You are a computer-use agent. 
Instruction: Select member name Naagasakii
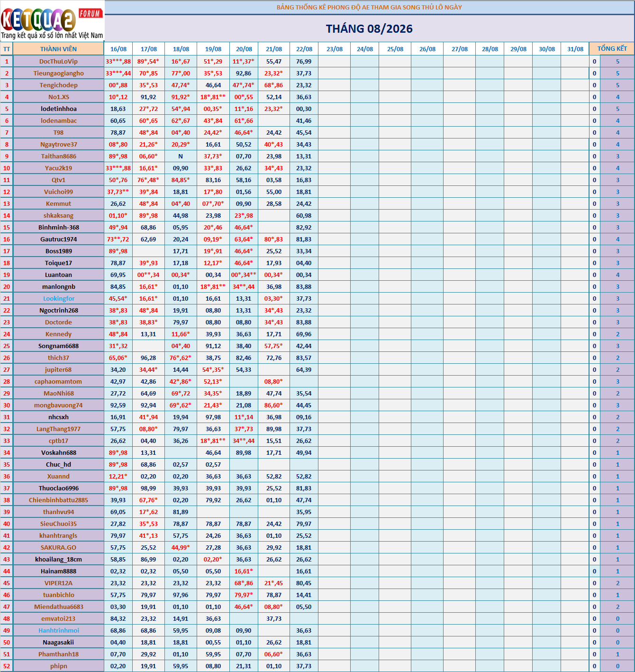(58, 642)
